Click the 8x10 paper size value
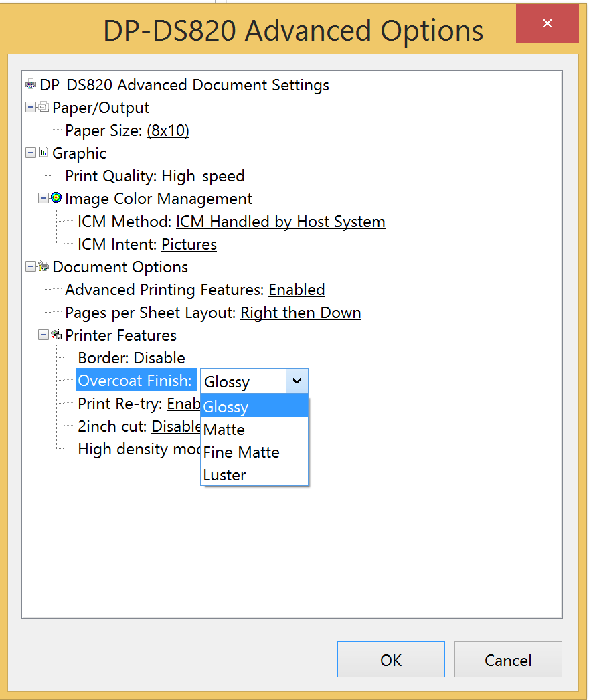The width and height of the screenshot is (589, 700). pyautogui.click(x=168, y=130)
